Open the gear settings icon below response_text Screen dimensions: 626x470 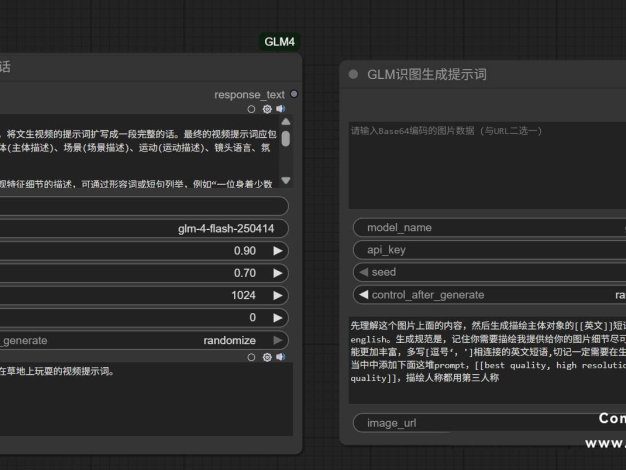[267, 109]
